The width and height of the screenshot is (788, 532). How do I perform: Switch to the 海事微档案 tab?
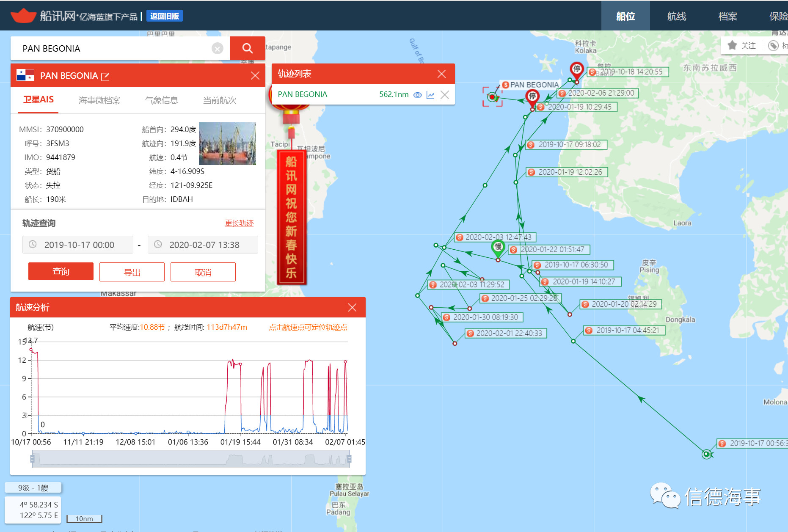[x=99, y=100]
